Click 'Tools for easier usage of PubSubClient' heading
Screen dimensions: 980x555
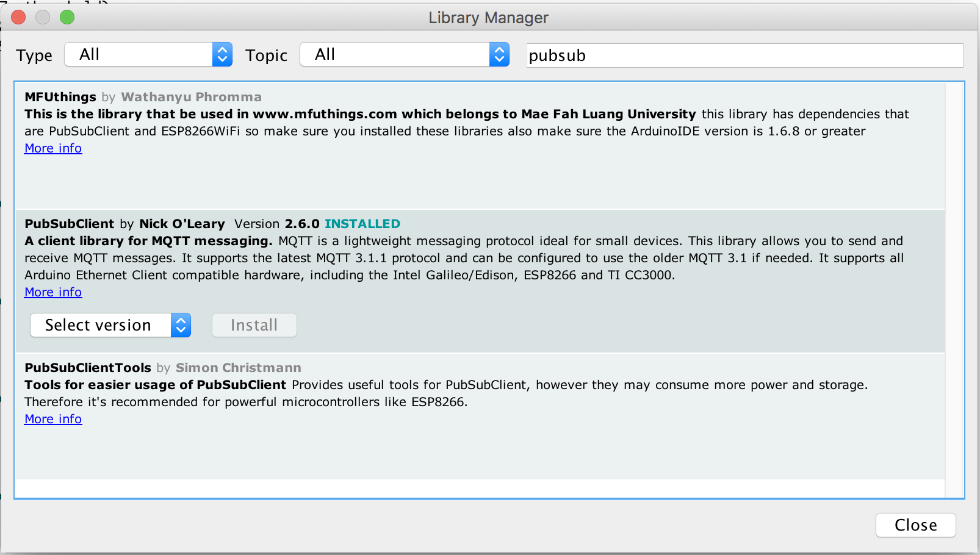pyautogui.click(x=156, y=385)
